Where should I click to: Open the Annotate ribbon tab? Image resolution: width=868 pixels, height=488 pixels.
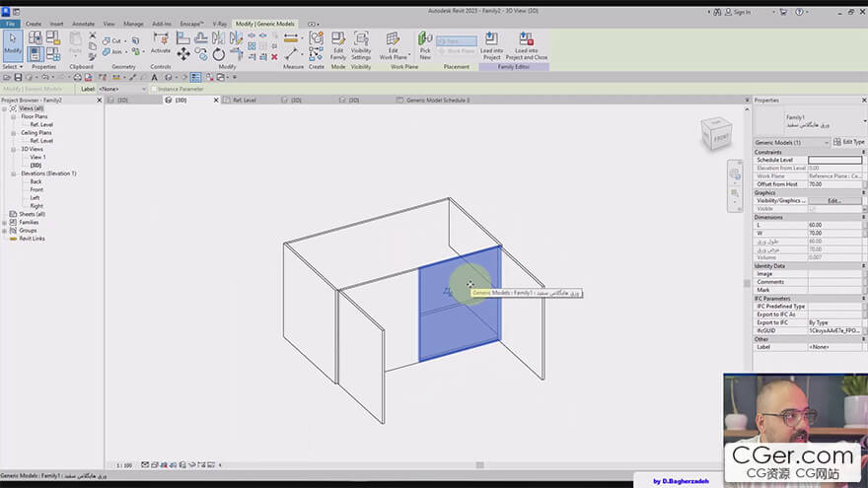(83, 24)
